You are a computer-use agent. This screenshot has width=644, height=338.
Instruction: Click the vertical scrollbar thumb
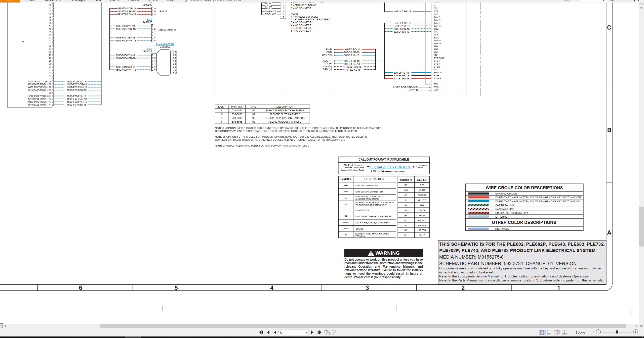tap(641, 226)
